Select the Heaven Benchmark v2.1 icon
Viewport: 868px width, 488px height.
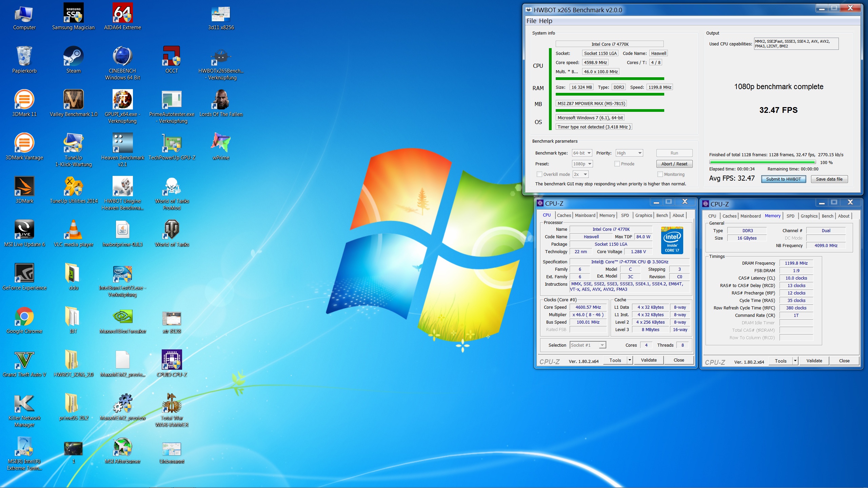point(122,150)
